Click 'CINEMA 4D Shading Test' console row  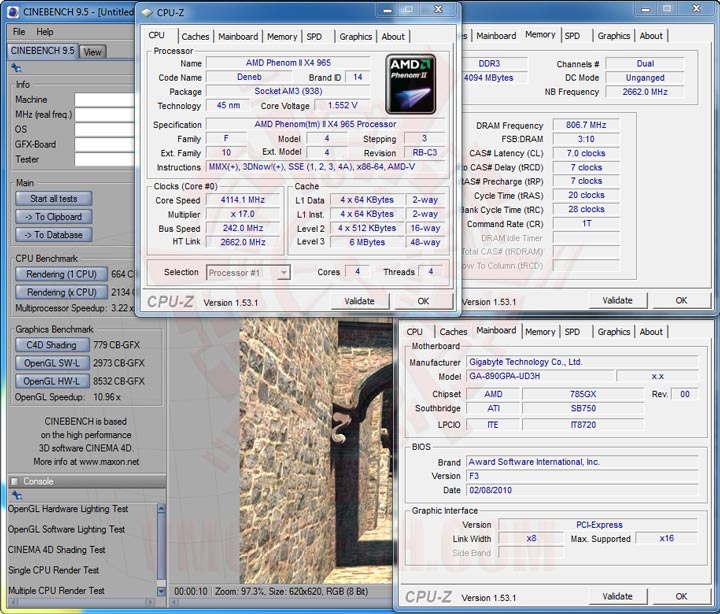56,550
